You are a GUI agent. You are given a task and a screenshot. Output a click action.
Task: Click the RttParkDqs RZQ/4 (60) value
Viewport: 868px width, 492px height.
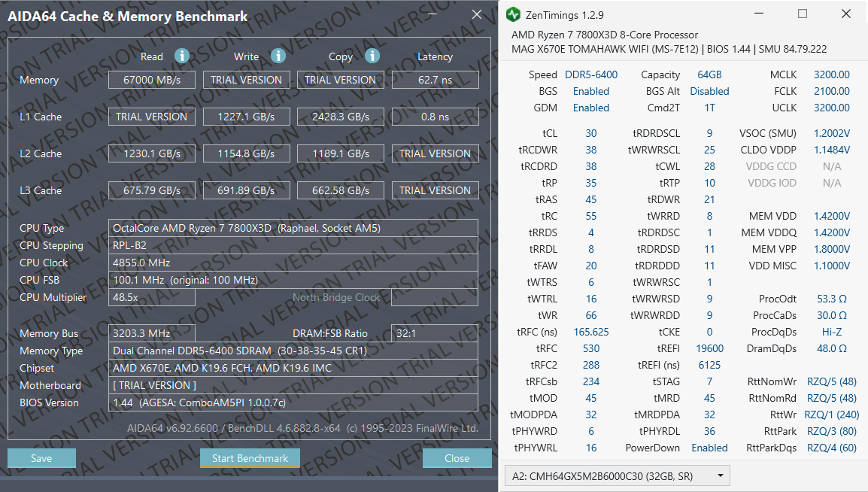coord(831,448)
